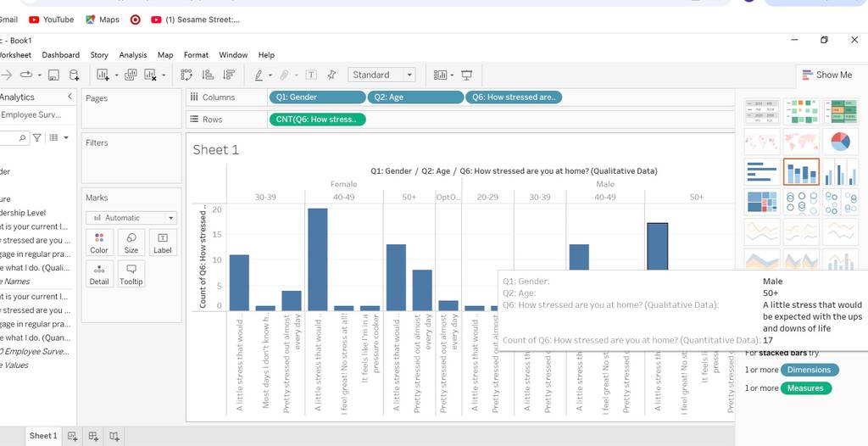Click the New Worksheet chart-plus toolbar icon
This screenshot has height=446, width=868.
103,75
